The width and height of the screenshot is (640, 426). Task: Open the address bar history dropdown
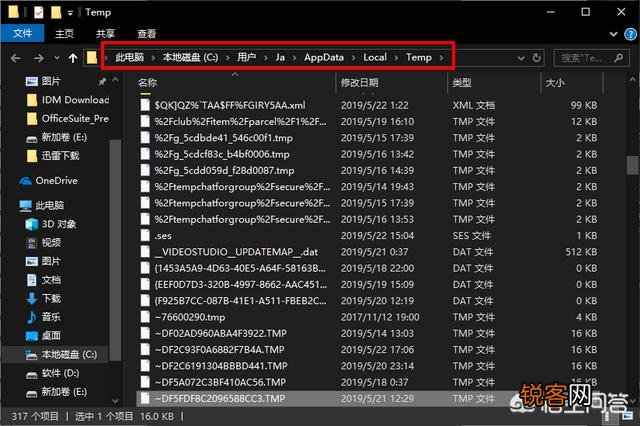(x=521, y=58)
